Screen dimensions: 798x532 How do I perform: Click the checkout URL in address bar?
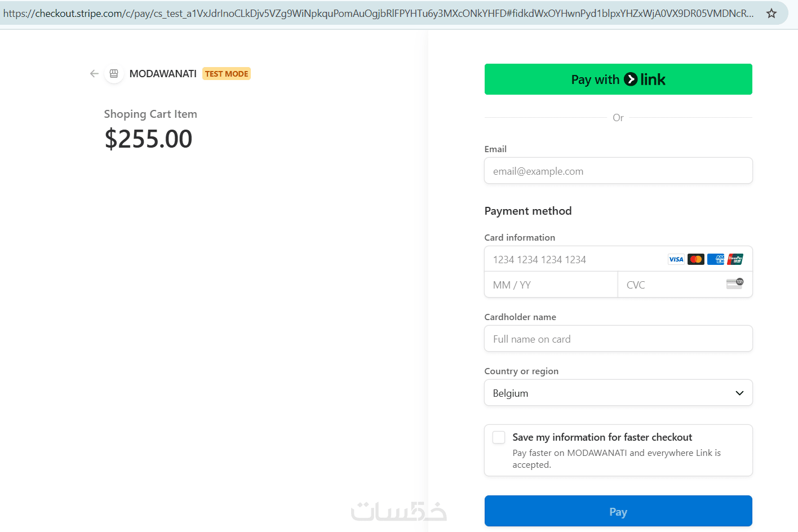378,14
